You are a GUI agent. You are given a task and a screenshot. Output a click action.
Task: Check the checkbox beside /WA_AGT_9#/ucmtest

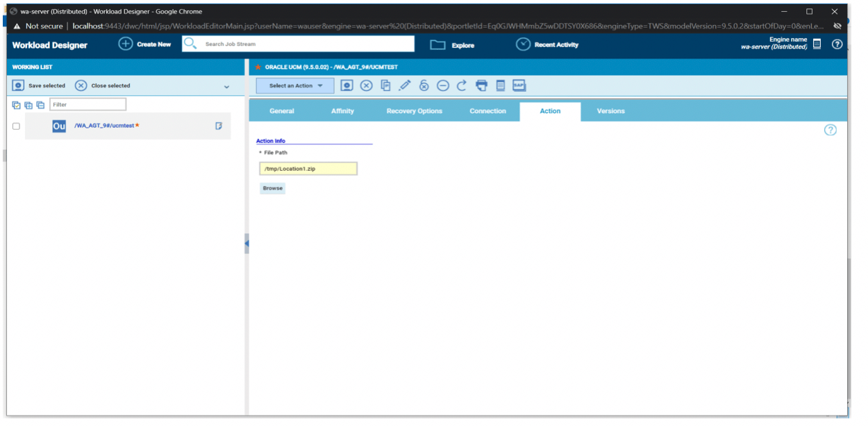click(17, 126)
